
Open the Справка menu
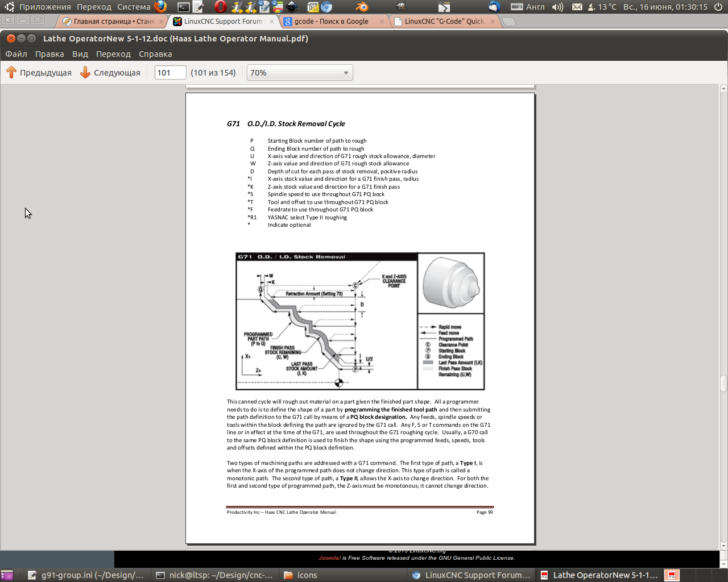[x=155, y=54]
